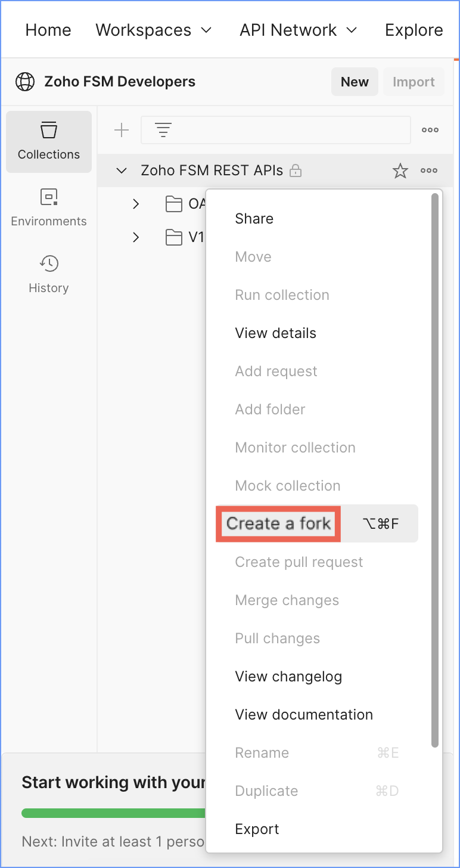460x868 pixels.
Task: Select Create a fork from the menu
Action: click(x=278, y=523)
